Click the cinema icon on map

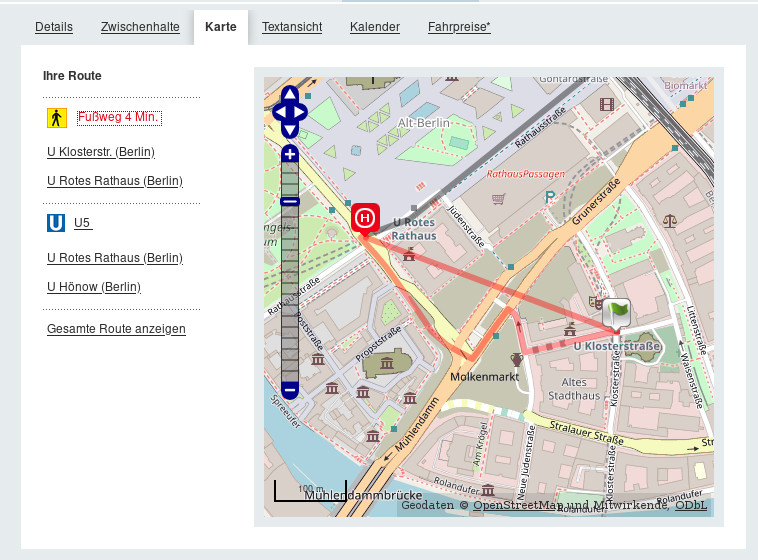(607, 104)
